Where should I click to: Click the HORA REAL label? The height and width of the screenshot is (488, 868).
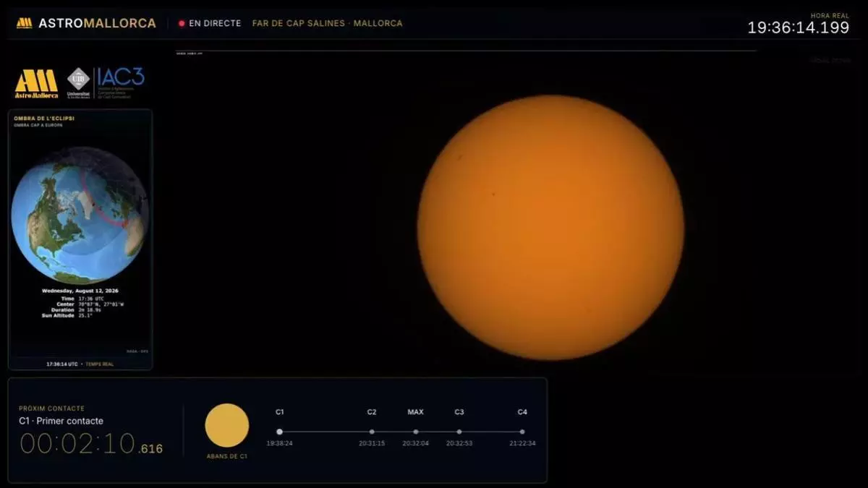point(830,15)
